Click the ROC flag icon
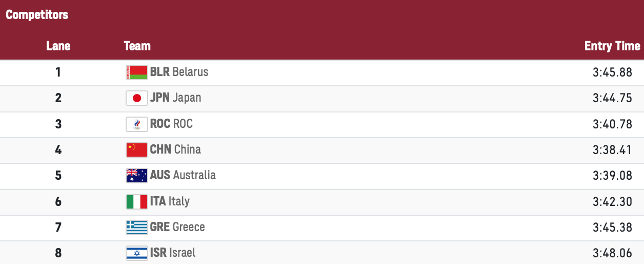The width and height of the screenshot is (644, 264). click(136, 124)
